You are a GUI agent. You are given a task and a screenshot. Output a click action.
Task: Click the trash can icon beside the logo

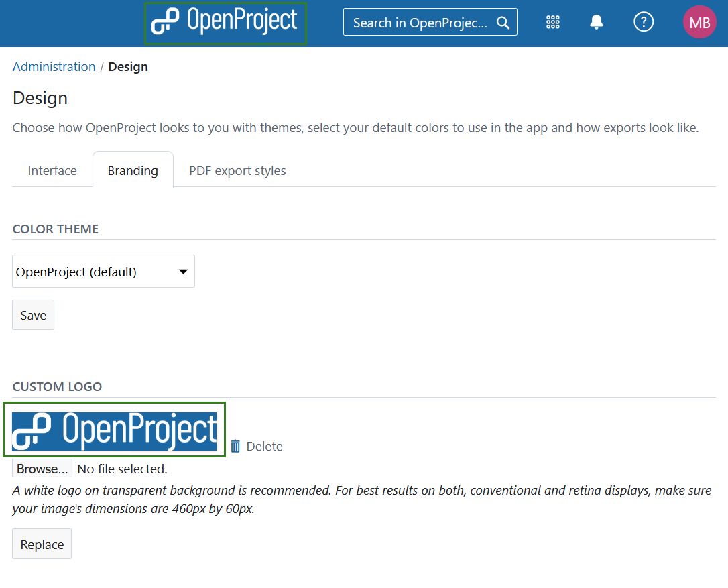coord(235,446)
